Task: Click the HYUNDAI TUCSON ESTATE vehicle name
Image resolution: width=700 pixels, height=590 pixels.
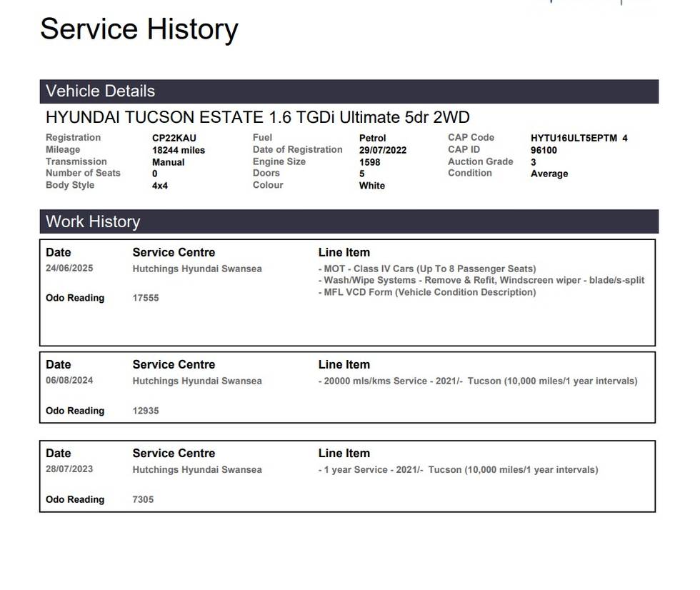Action: pyautogui.click(x=258, y=117)
